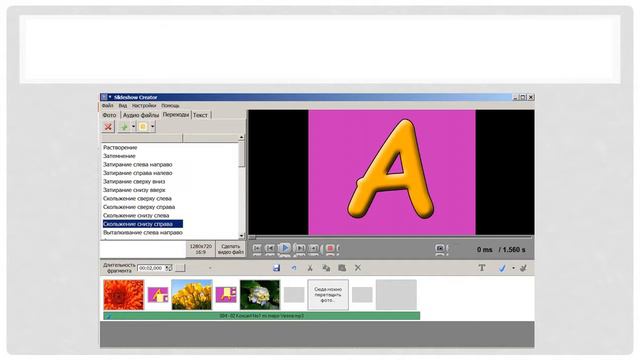Click the preview seek bar handle
Viewport: 640px width, 360px height.
[252, 237]
